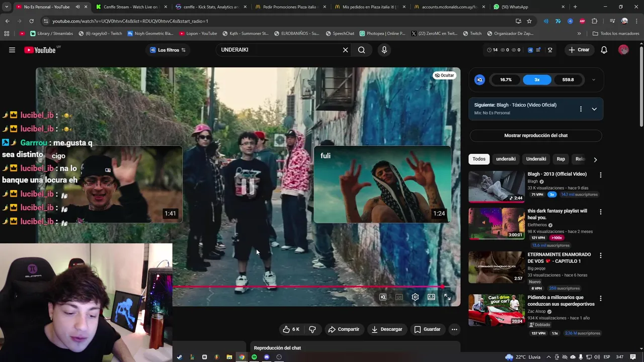Like the video with 6 K likes
Viewport: 644px width, 362px height.
tap(291, 329)
